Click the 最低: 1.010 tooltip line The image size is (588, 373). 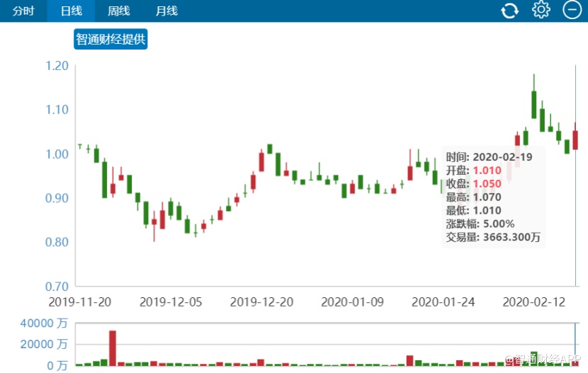[474, 210]
